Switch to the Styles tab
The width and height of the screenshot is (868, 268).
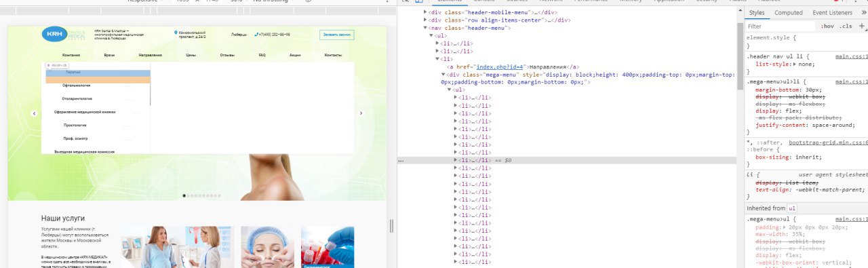click(x=757, y=13)
